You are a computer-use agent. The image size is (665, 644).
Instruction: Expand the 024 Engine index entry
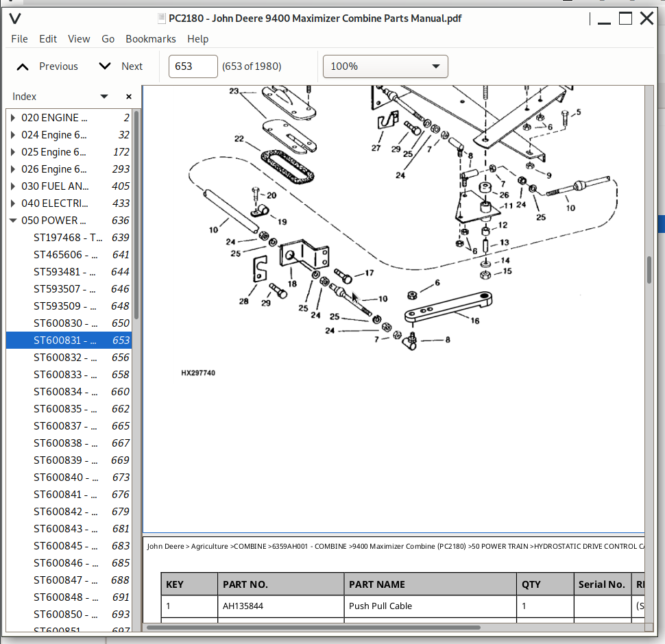pos(13,135)
